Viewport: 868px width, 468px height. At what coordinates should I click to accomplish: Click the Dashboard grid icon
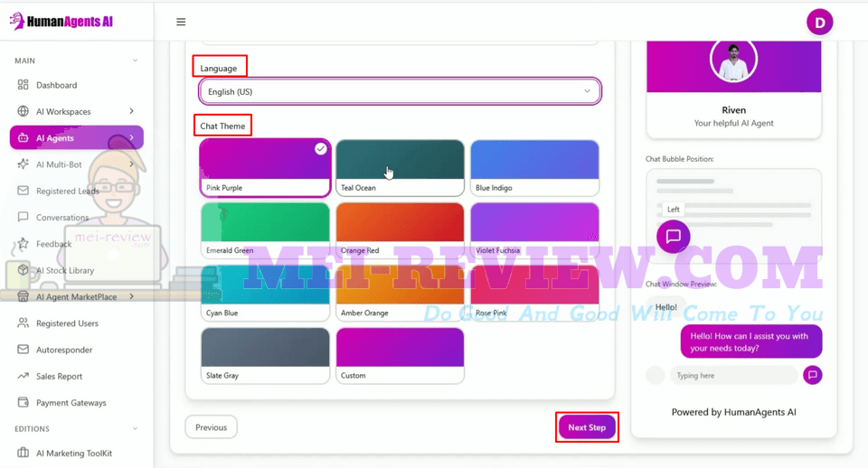tap(23, 85)
